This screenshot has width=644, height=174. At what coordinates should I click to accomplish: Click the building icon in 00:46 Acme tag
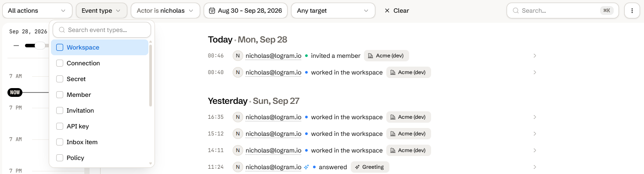point(371,56)
